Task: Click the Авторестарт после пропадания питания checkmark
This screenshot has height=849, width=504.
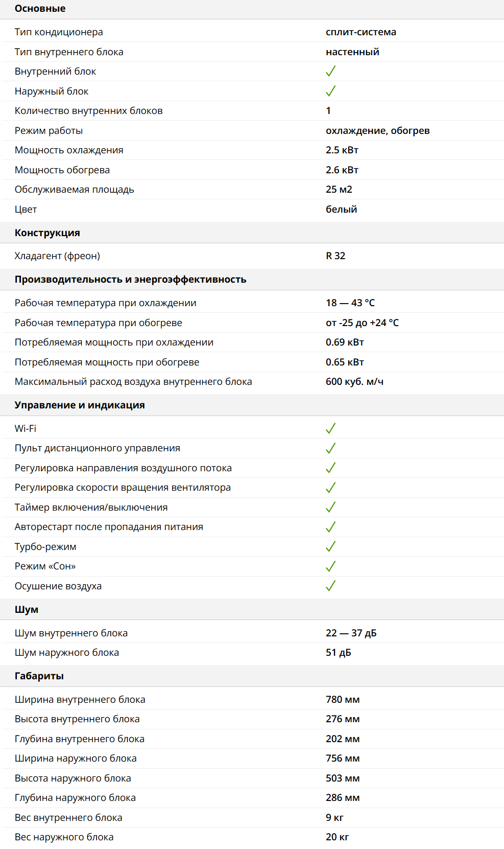Action: tap(330, 527)
